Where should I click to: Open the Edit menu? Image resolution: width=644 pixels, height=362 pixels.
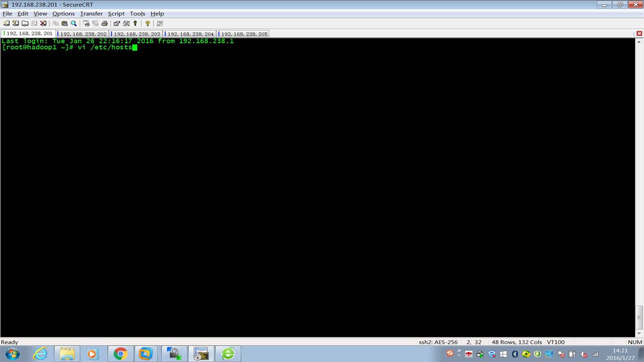[23, 14]
